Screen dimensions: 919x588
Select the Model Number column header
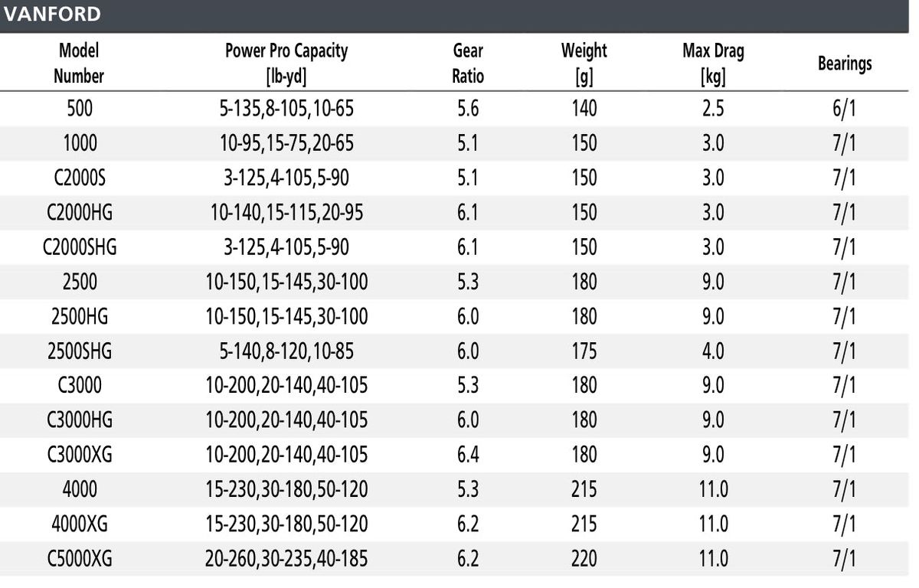point(80,63)
